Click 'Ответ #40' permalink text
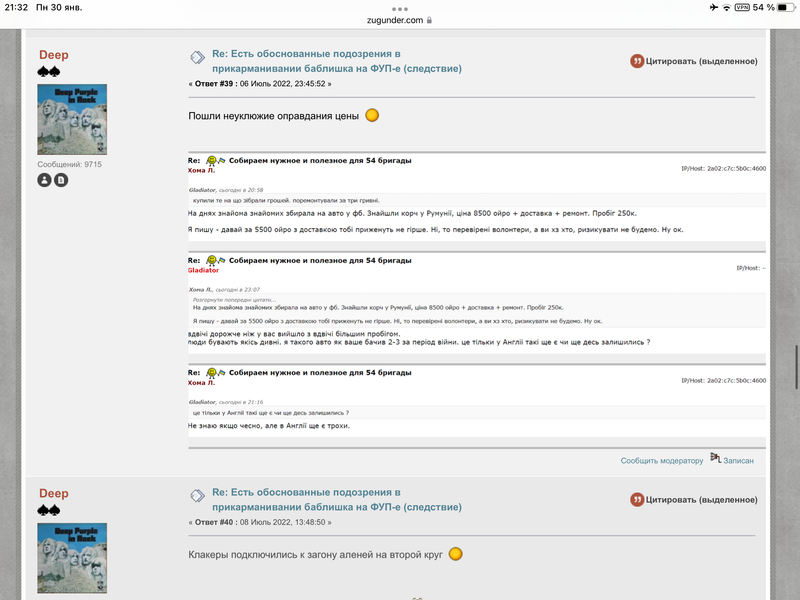The width and height of the screenshot is (800, 600). point(214,522)
